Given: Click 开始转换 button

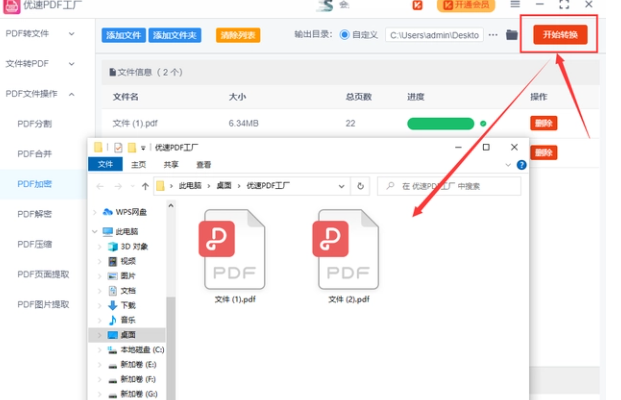Looking at the screenshot, I should [x=560, y=34].
